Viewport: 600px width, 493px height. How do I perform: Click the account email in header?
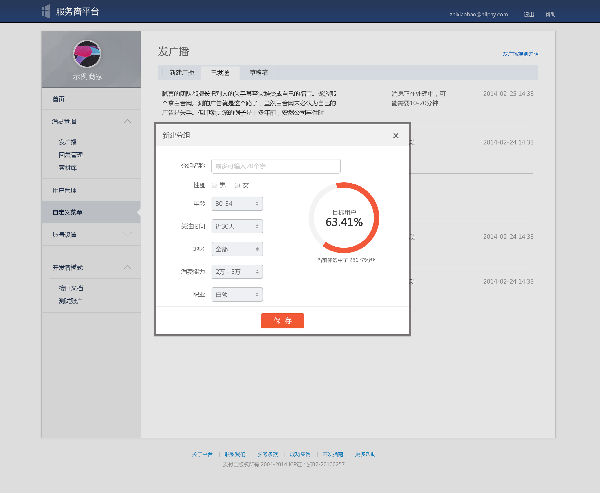pyautogui.click(x=478, y=14)
